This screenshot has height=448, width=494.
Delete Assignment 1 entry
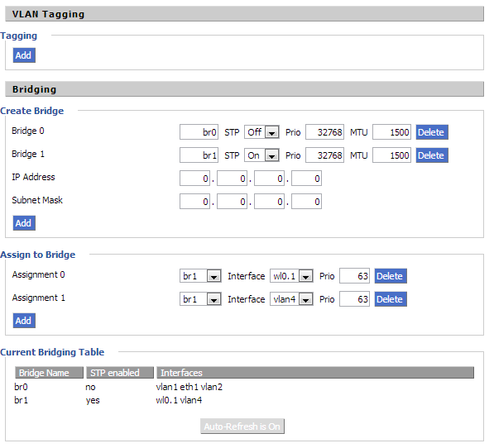[x=391, y=299]
